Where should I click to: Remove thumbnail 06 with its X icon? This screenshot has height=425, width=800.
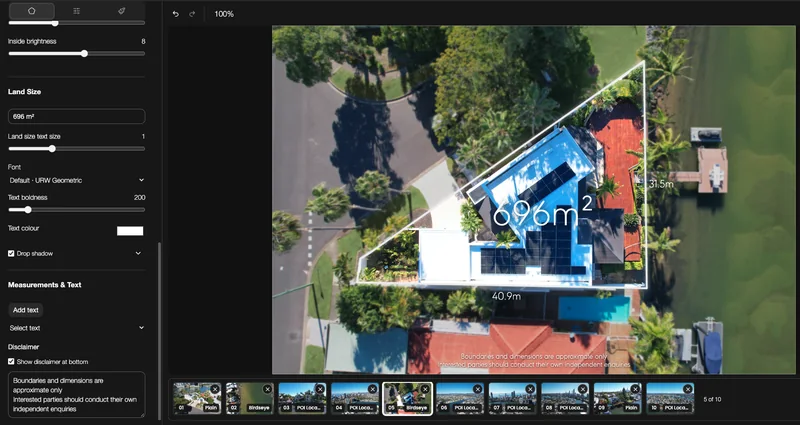(478, 389)
